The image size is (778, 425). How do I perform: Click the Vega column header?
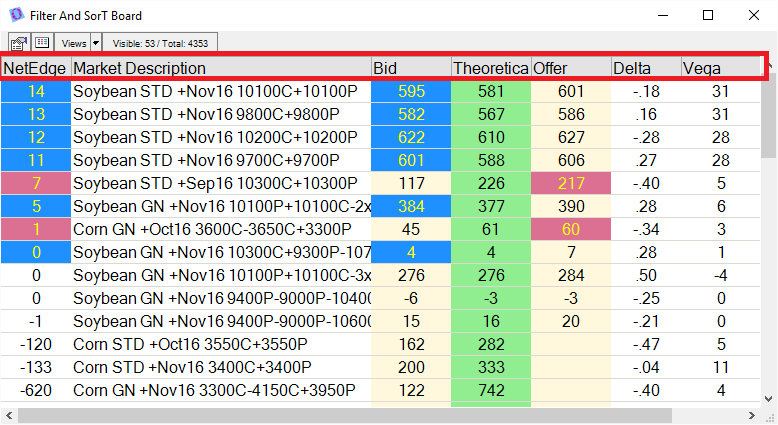coord(720,68)
